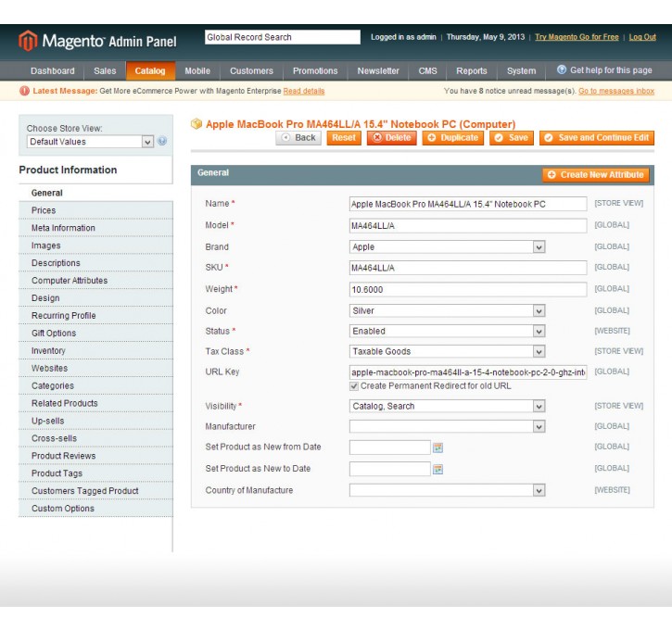The height and width of the screenshot is (630, 672).
Task: Click the New to Date field
Action: (x=390, y=469)
